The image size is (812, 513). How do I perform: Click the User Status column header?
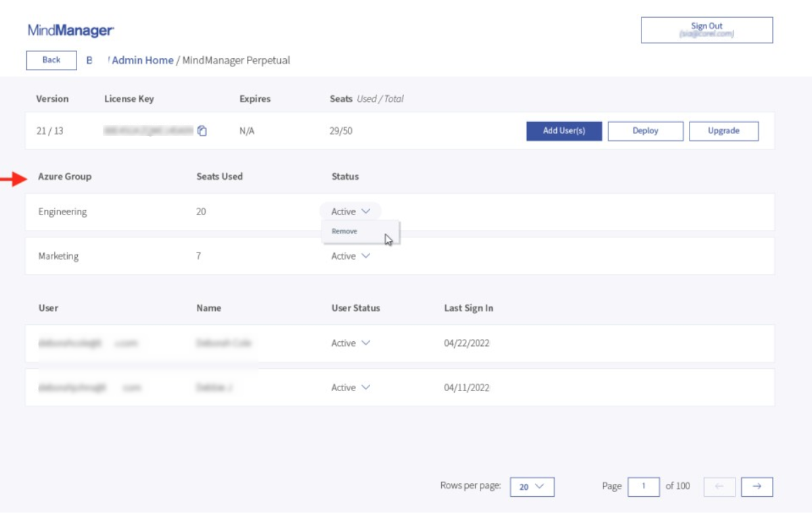tap(356, 308)
